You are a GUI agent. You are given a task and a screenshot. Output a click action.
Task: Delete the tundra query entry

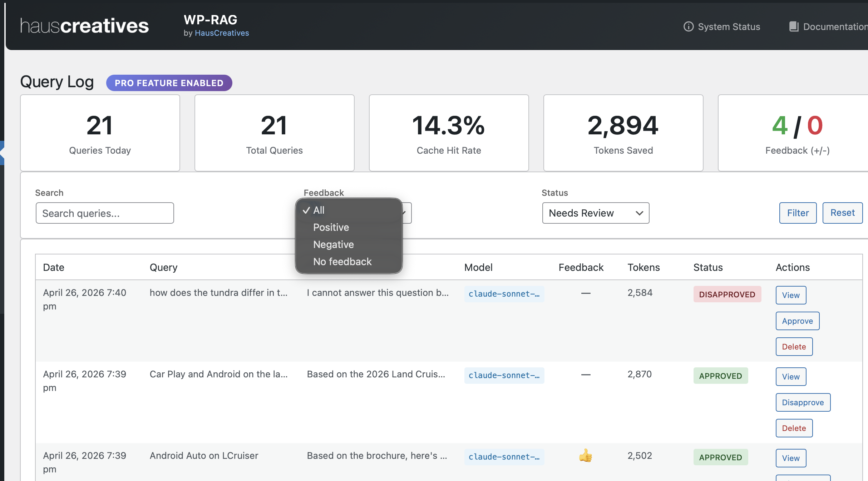click(794, 347)
